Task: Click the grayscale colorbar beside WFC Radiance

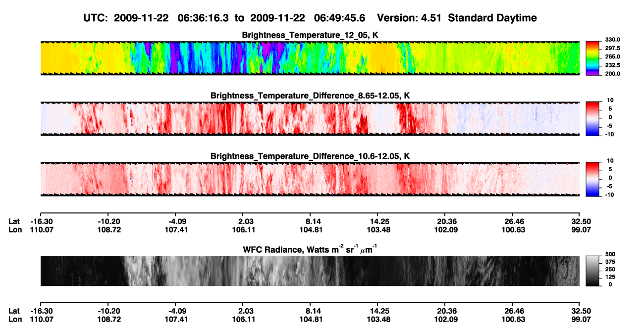Action: point(592,271)
